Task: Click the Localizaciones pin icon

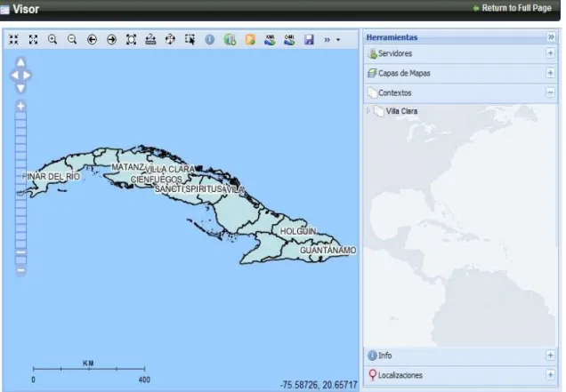Action: click(373, 375)
